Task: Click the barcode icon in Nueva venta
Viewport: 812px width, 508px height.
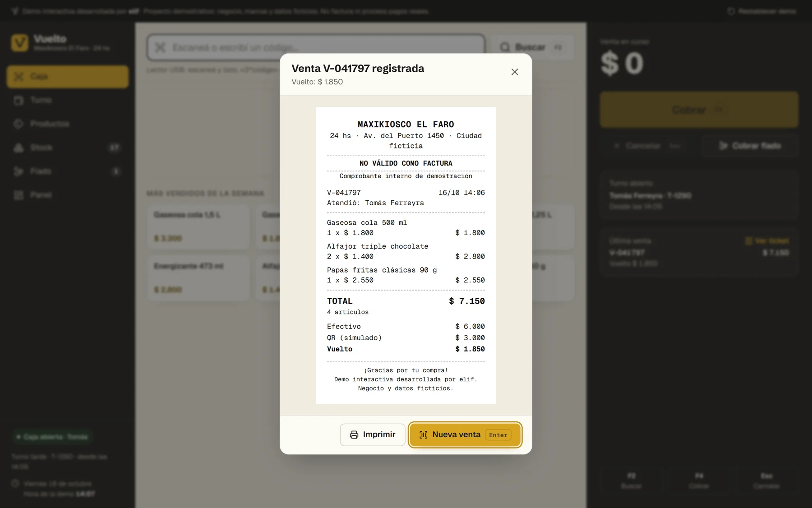Action: pos(423,434)
